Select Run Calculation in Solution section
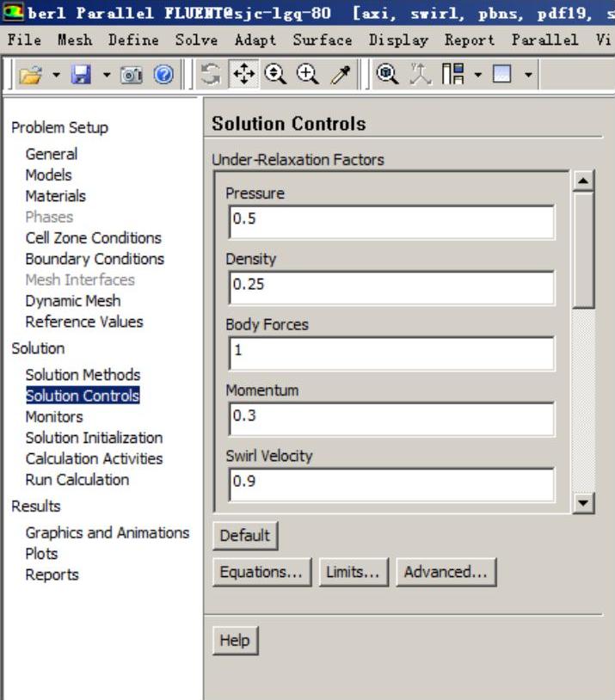This screenshot has width=615, height=700. [77, 480]
